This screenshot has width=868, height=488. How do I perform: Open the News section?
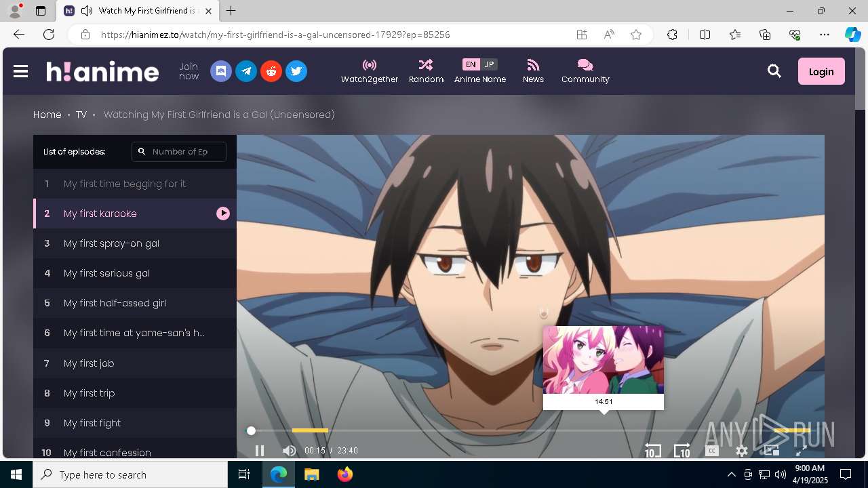pos(533,71)
